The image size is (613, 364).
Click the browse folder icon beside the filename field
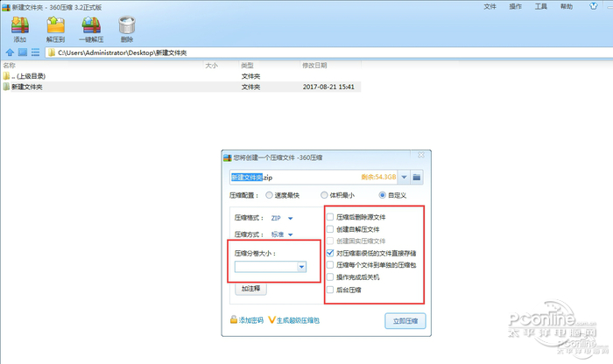(417, 178)
